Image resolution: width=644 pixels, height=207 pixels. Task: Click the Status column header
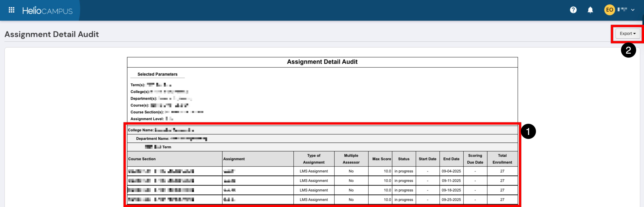pyautogui.click(x=404, y=159)
